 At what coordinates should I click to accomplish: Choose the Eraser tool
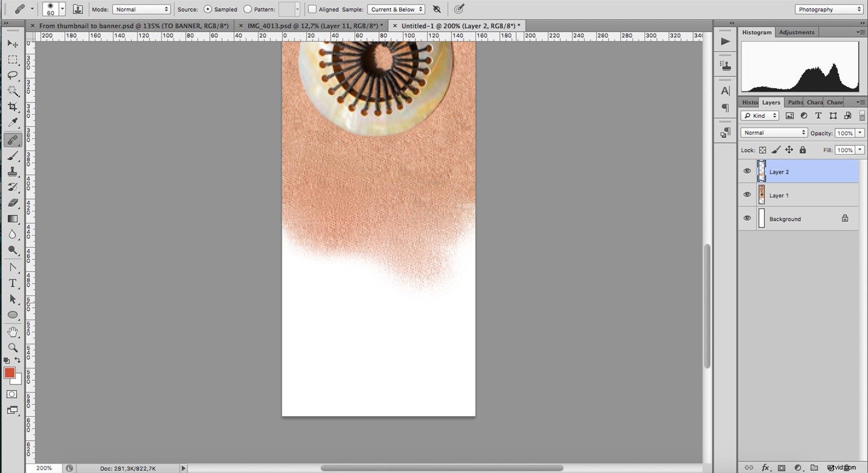tap(12, 203)
